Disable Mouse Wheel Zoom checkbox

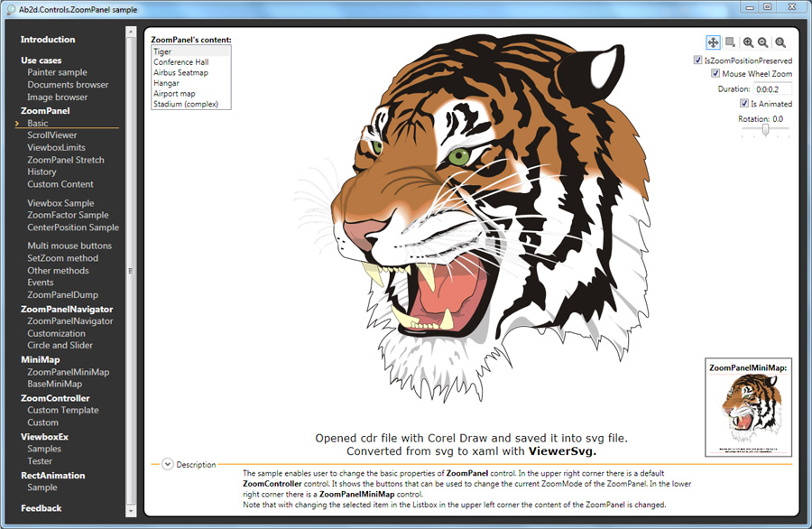tap(715, 74)
